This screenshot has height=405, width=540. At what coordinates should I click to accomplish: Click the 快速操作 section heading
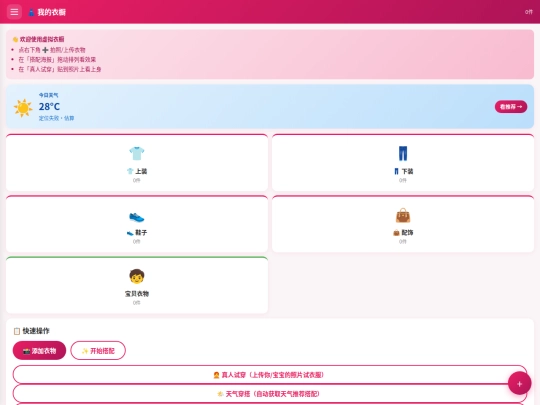pos(36,331)
